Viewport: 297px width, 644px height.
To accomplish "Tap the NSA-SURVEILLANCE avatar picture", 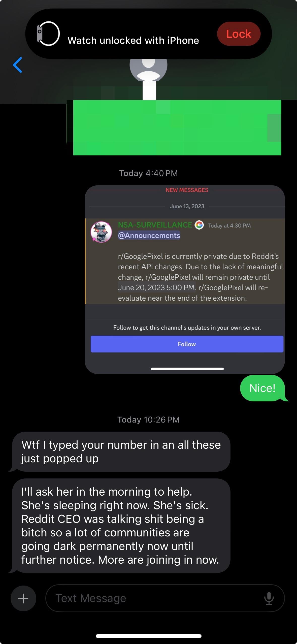I will (x=101, y=232).
